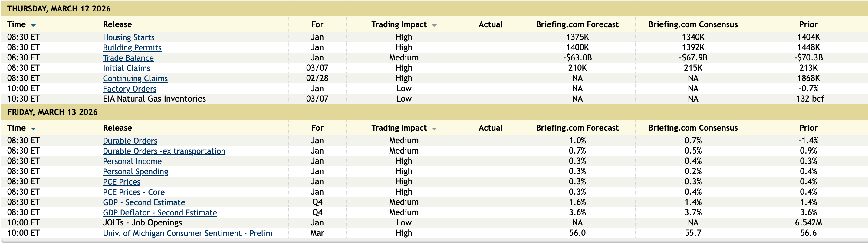Open the PCE Prices - Core link
Screen dimensions: 868x243
click(134, 192)
